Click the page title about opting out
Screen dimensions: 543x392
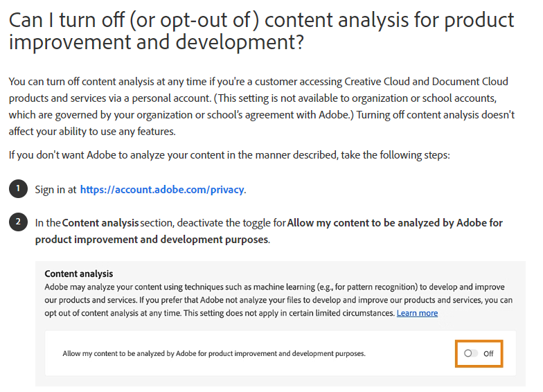262,31
